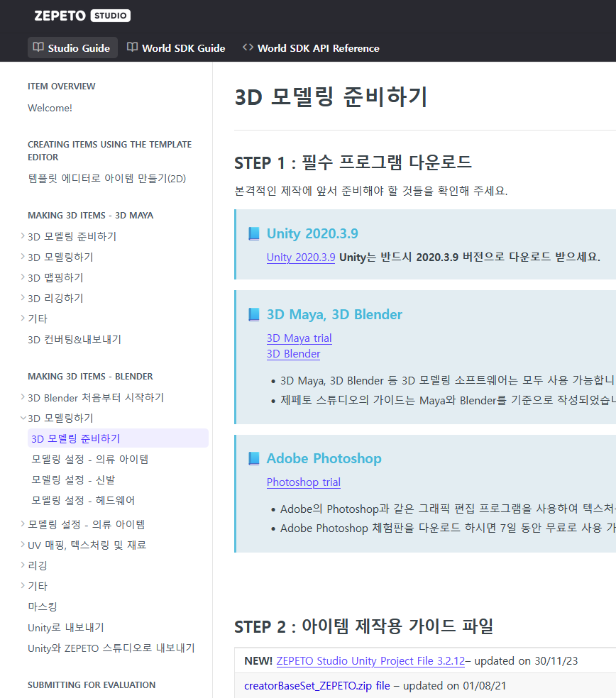Click CREATING ITEMS USING THE TEMPLATE EDITOR label
616x698 pixels.
pyautogui.click(x=109, y=151)
